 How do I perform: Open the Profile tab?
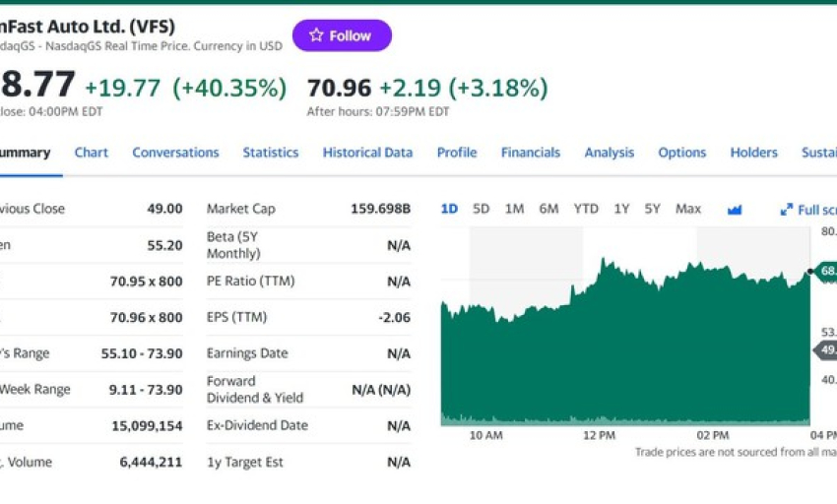[457, 153]
